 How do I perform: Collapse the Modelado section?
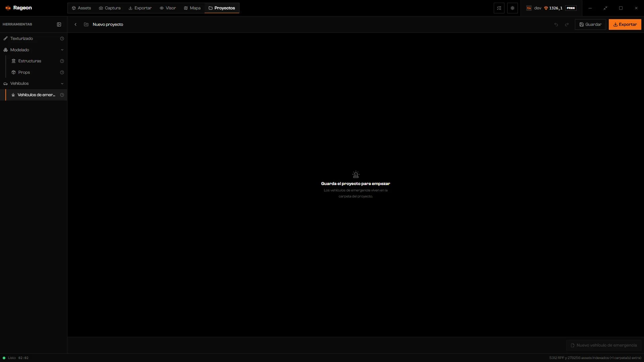tap(62, 50)
